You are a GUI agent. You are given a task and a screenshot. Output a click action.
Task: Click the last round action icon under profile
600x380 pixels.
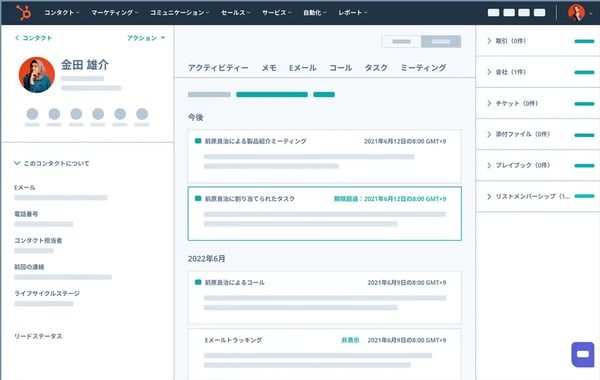(142, 114)
